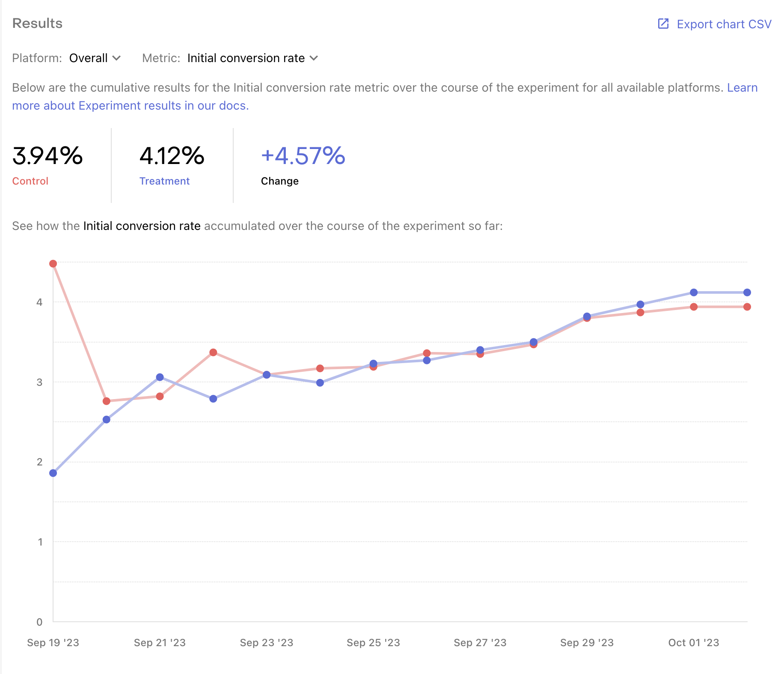The height and width of the screenshot is (674, 784).
Task: Click the chevron next to Overall
Action: 116,58
